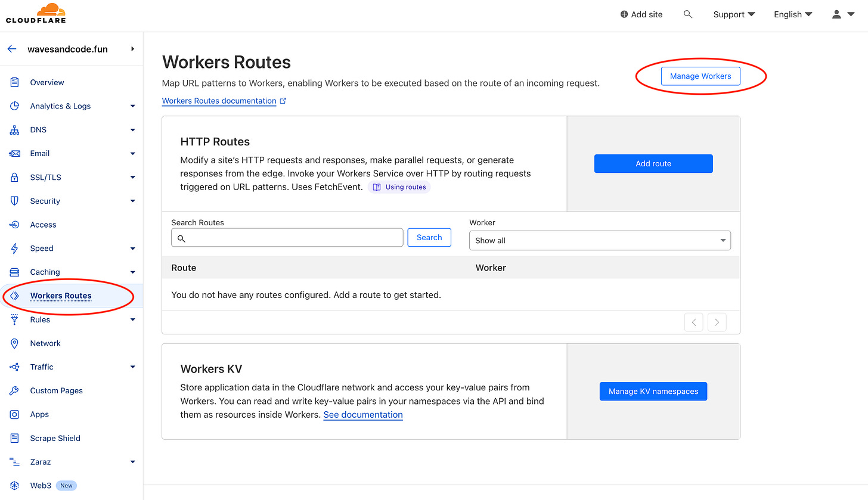Screen dimensions: 868x500
Task: Open the Support menu
Action: click(x=734, y=14)
